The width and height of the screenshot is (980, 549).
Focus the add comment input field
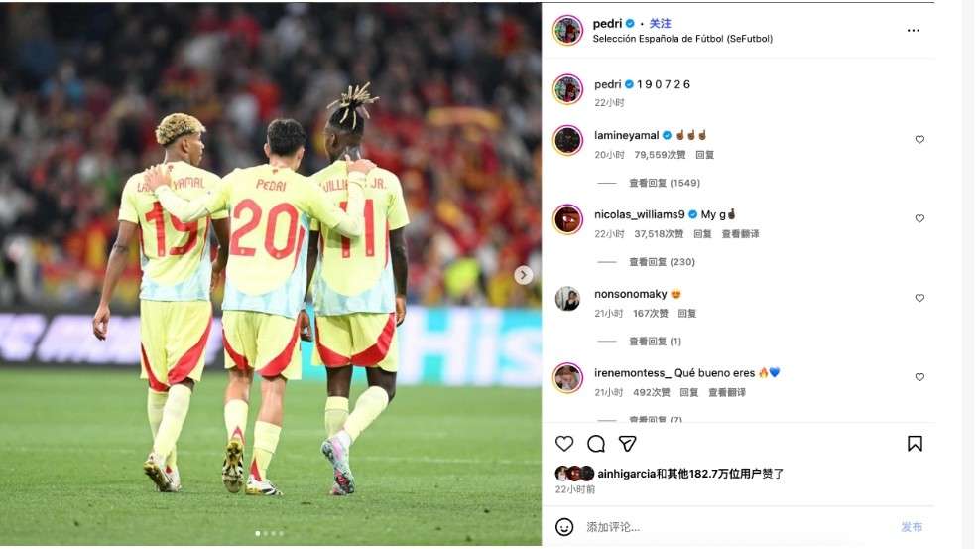click(x=738, y=527)
